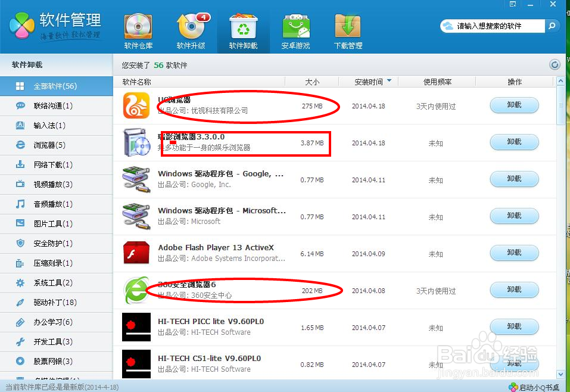Image resolution: width=570 pixels, height=392 pixels.
Task: Uninstall 瑞影浏览器3.3.0.0 via 卸载 button
Action: click(514, 142)
